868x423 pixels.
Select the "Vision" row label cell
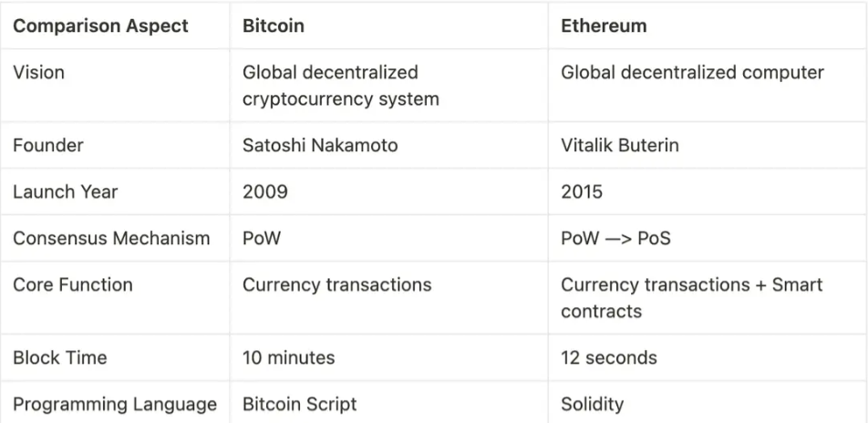pos(39,73)
